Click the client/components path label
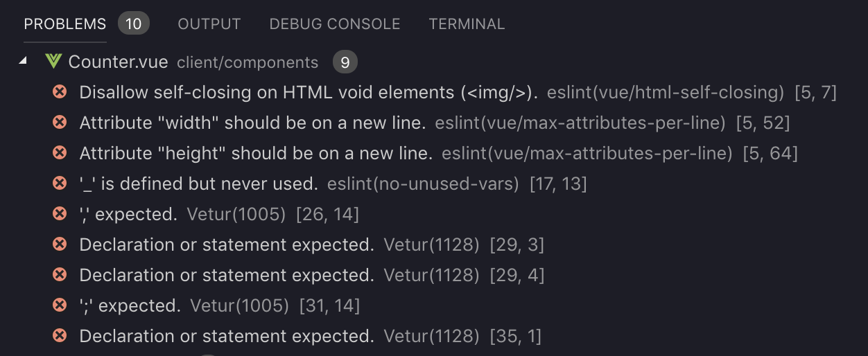The width and height of the screenshot is (868, 356). coord(248,62)
